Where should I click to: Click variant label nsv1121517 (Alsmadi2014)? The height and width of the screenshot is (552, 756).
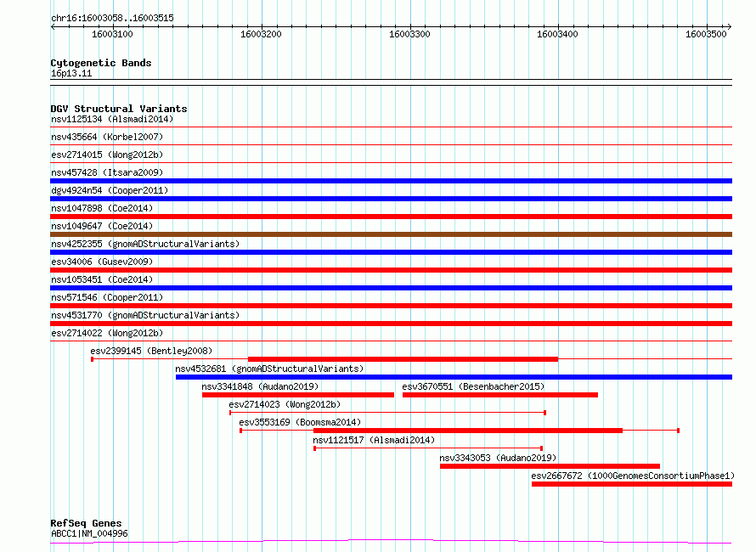pyautogui.click(x=374, y=440)
